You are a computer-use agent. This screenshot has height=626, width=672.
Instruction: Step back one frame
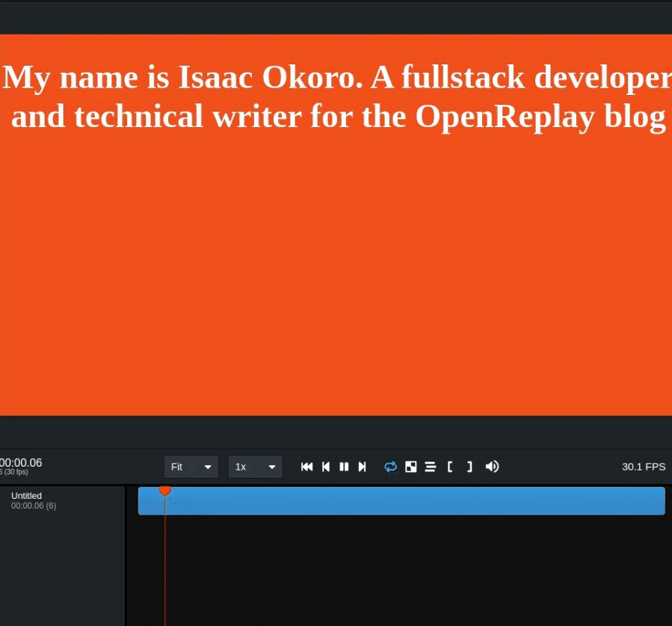pyautogui.click(x=326, y=467)
